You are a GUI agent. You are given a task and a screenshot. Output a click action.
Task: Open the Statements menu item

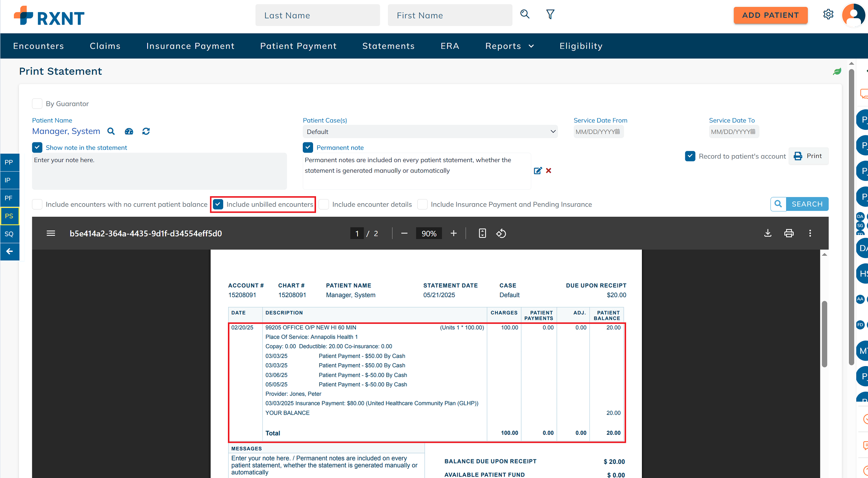point(388,46)
